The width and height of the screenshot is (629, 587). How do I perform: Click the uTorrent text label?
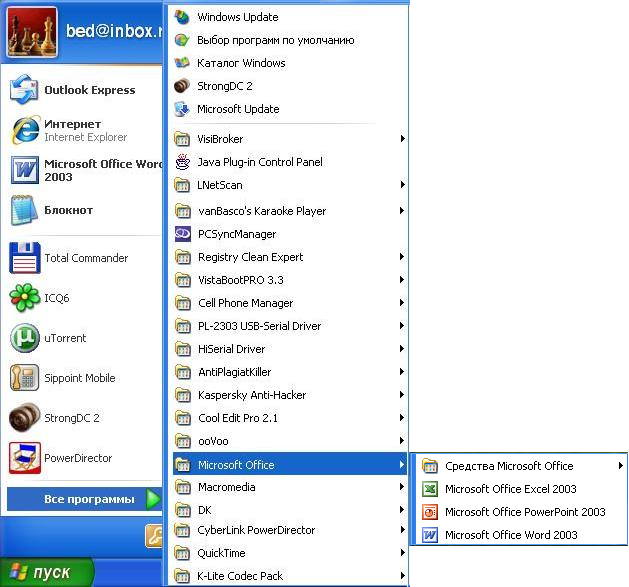pos(65,338)
